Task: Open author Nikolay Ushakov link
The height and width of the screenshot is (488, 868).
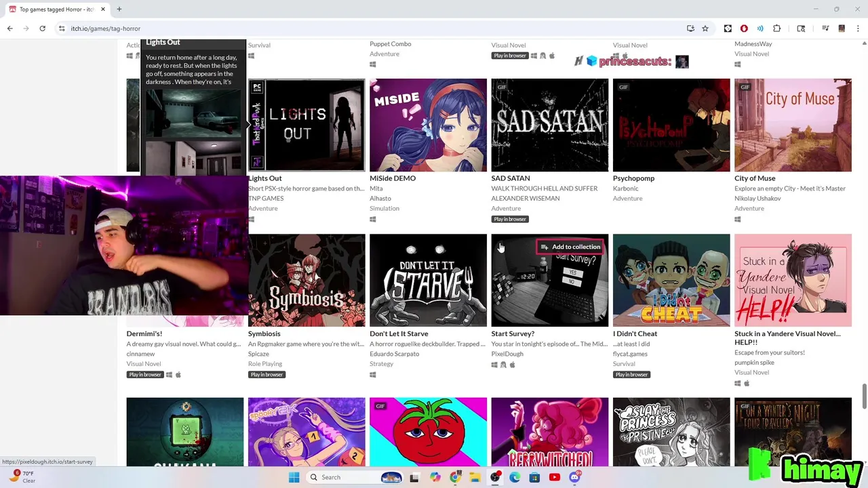Action: click(759, 199)
